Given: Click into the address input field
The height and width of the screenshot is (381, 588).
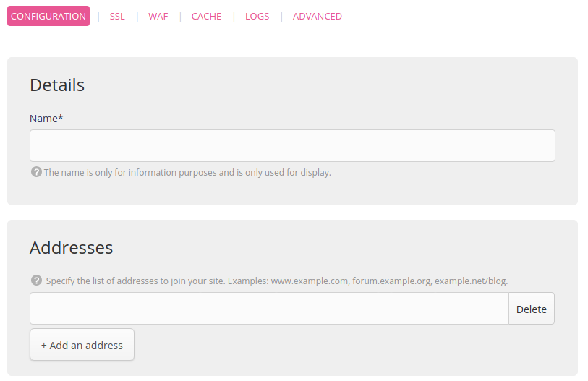Looking at the screenshot, I should click(x=269, y=309).
